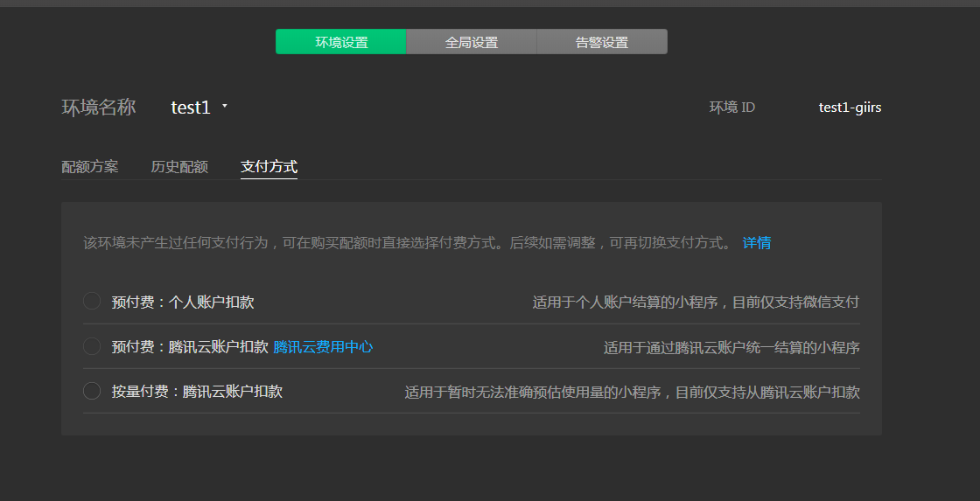
Task: Click the 按量付费：腾讯云账户扣款 option label
Action: [x=197, y=392]
